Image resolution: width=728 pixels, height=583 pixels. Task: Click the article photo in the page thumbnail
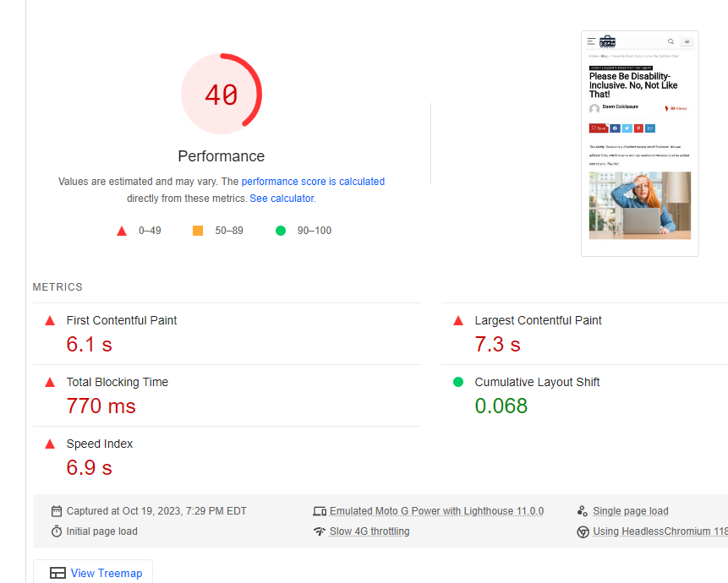click(640, 205)
